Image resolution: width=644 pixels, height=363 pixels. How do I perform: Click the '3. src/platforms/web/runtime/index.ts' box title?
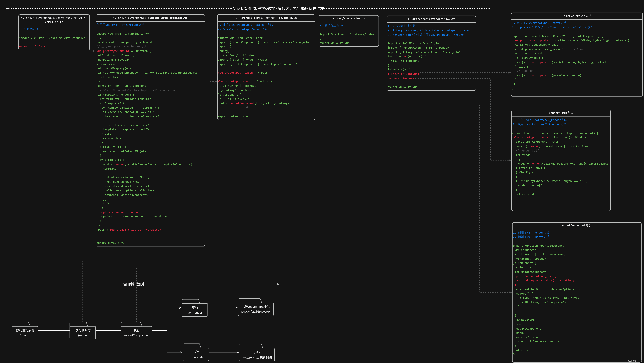point(266,18)
